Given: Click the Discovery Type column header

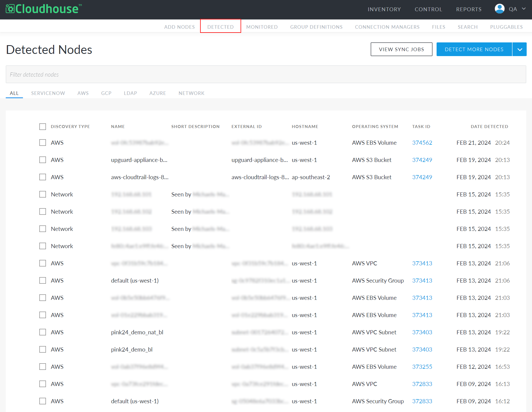Looking at the screenshot, I should click(70, 126).
